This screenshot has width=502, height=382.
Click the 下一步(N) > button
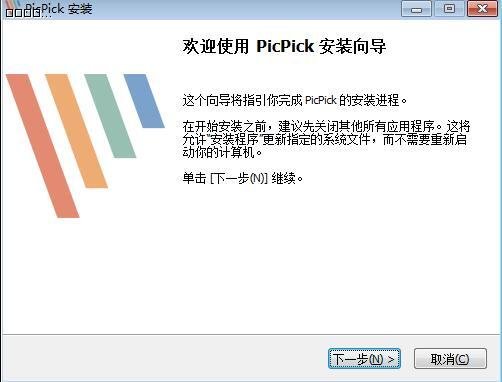[x=364, y=359]
